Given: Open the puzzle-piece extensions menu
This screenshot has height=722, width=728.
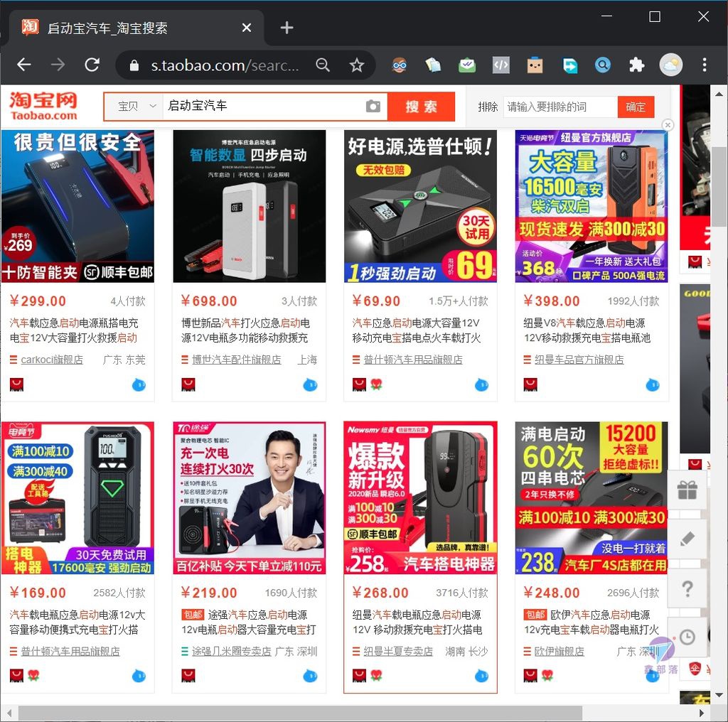Looking at the screenshot, I should click(x=636, y=65).
